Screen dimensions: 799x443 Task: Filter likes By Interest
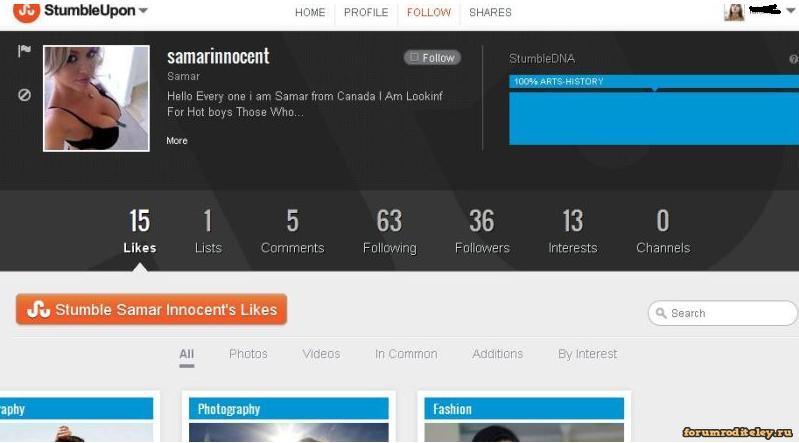588,354
